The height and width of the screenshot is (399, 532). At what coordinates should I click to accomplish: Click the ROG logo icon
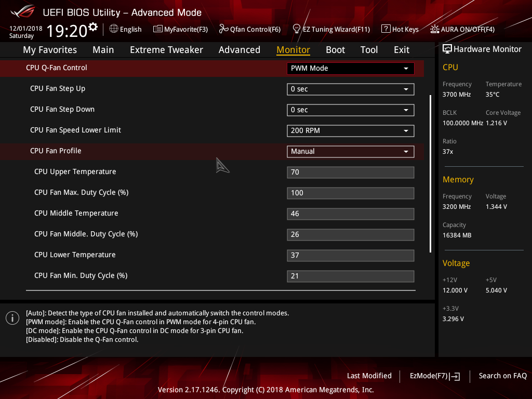[23, 11]
